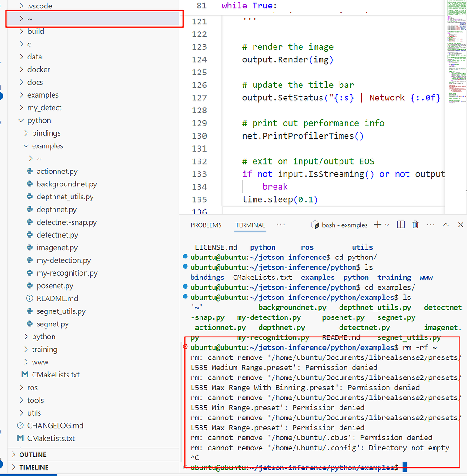Image resolution: width=467 pixels, height=476 pixels.
Task: Click the editor minimap preview
Action: pos(455,51)
